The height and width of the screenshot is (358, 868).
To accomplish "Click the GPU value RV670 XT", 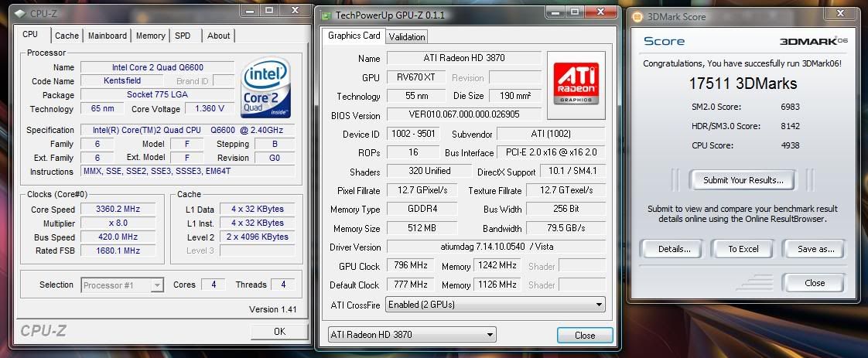I will point(416,77).
